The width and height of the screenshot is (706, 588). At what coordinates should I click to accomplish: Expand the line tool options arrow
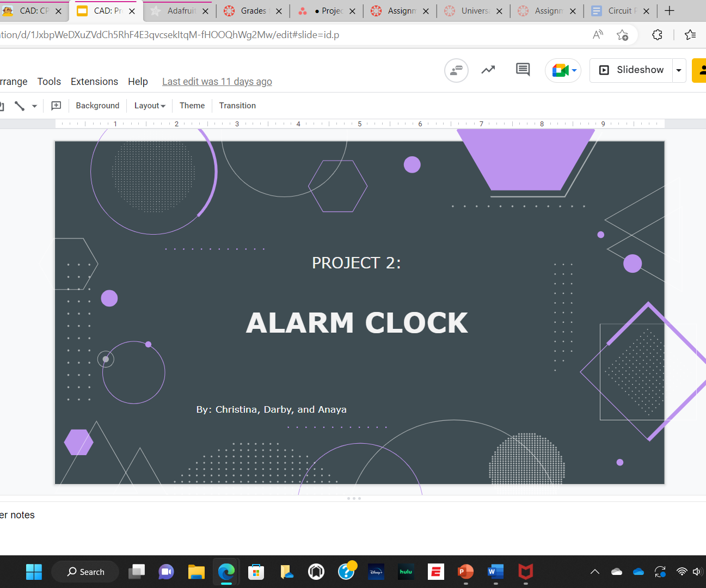tap(34, 105)
